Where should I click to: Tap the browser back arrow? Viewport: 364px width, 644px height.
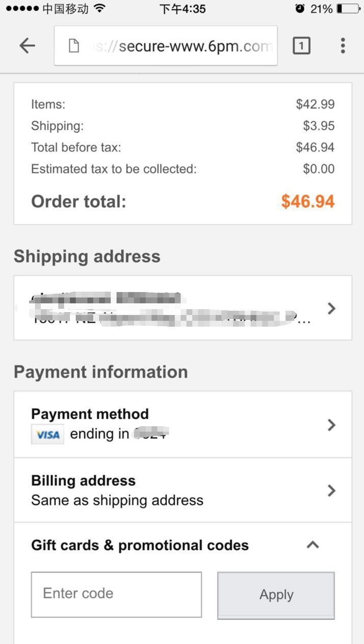(x=27, y=46)
